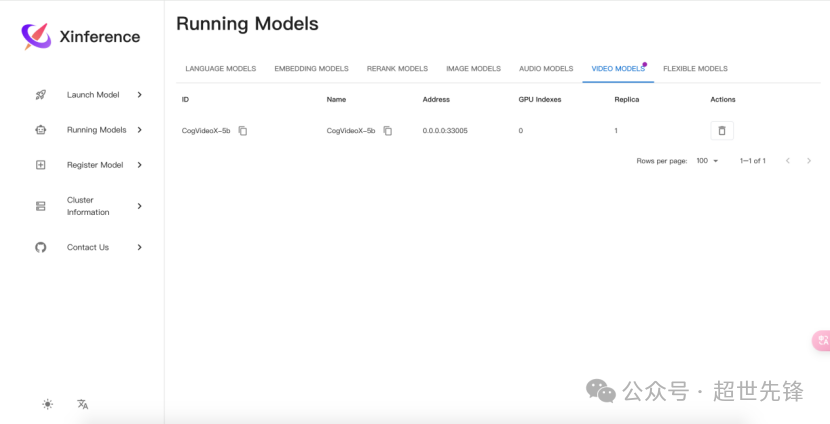
Task: Click the Contact Us GitHub icon
Action: click(41, 247)
